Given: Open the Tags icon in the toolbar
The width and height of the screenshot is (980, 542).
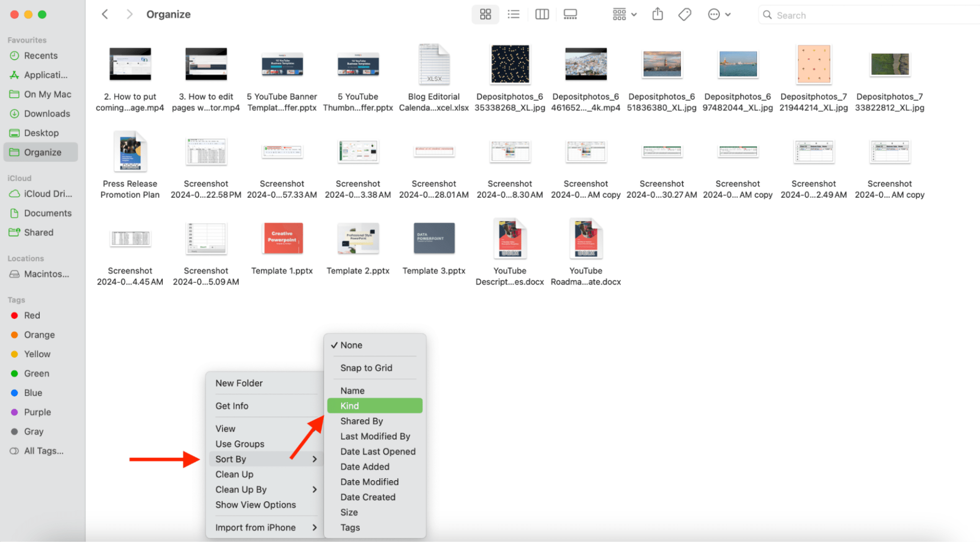Looking at the screenshot, I should click(684, 14).
